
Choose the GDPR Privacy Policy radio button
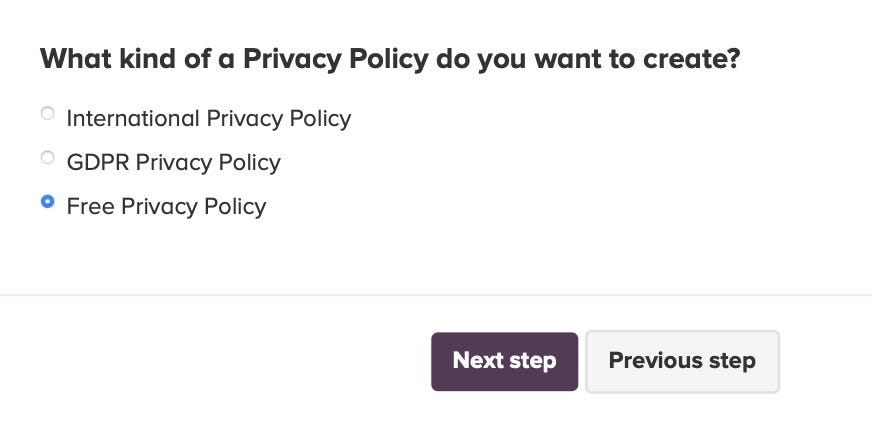click(x=48, y=157)
